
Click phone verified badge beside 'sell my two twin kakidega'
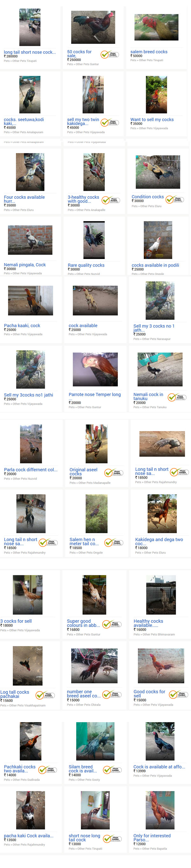pos(110,122)
